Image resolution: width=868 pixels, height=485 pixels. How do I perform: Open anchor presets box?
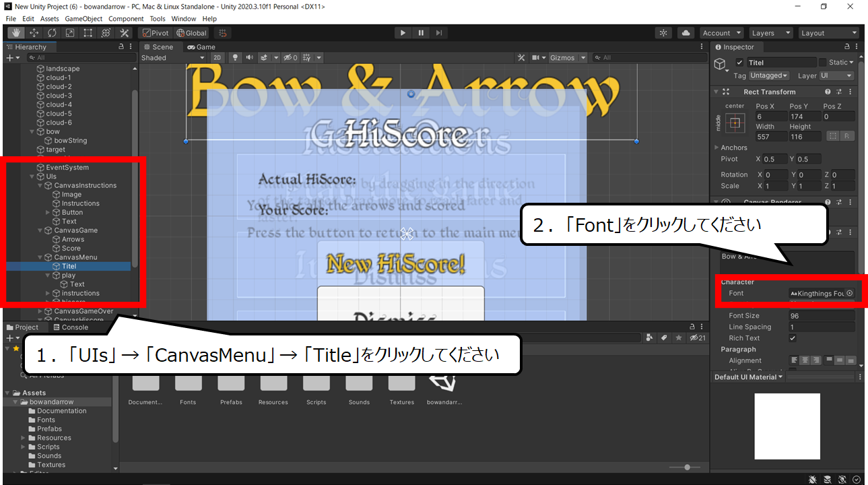point(735,123)
